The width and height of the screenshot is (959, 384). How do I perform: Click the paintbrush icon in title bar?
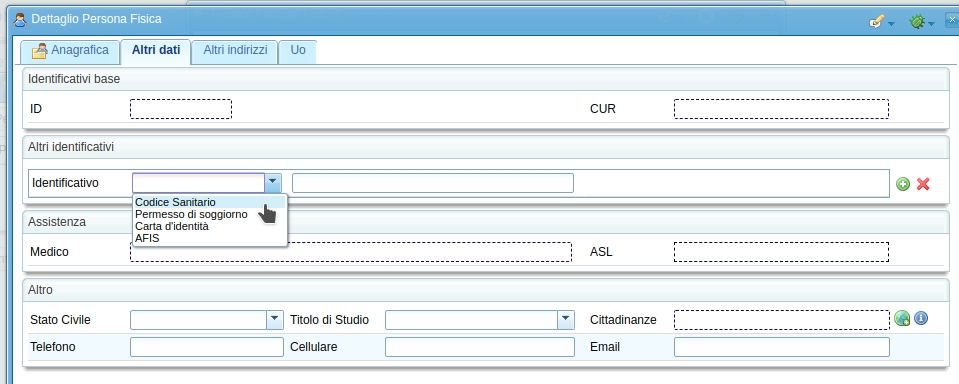point(876,22)
